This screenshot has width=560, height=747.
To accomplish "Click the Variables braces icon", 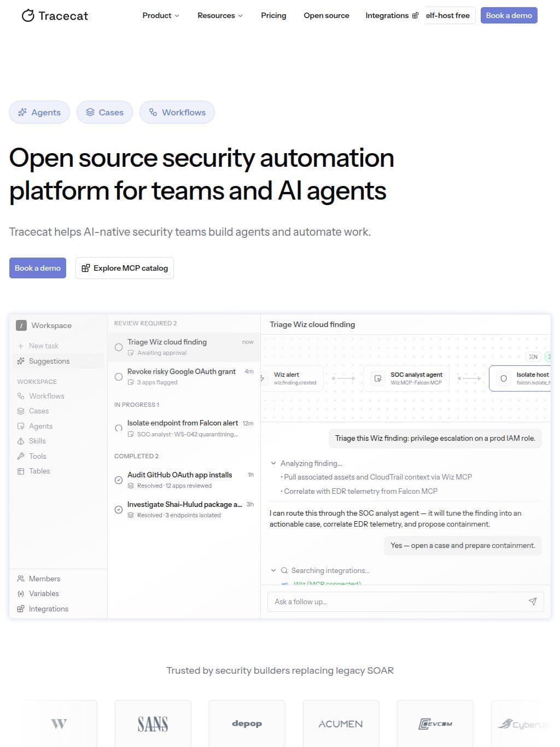I will pos(21,593).
